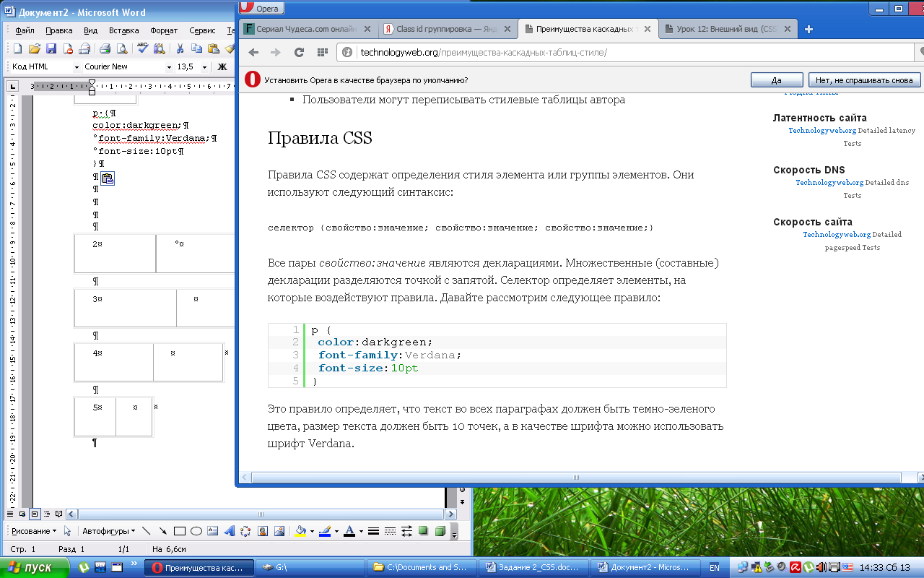Open Opera Speed Dial grid
This screenshot has width=924, height=578.
(x=323, y=52)
